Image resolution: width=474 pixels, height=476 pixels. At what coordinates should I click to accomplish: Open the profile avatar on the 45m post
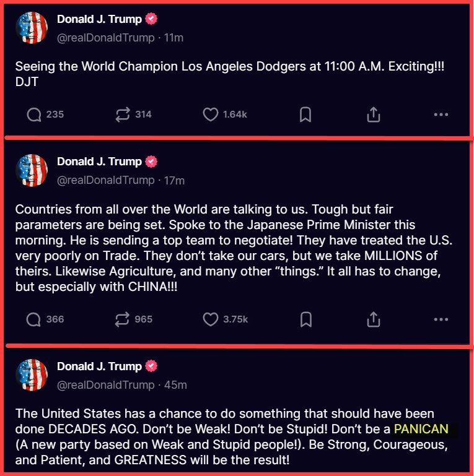pos(31,374)
